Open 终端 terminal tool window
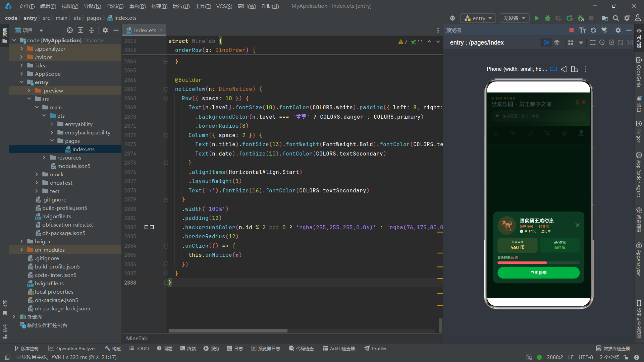 188,349
